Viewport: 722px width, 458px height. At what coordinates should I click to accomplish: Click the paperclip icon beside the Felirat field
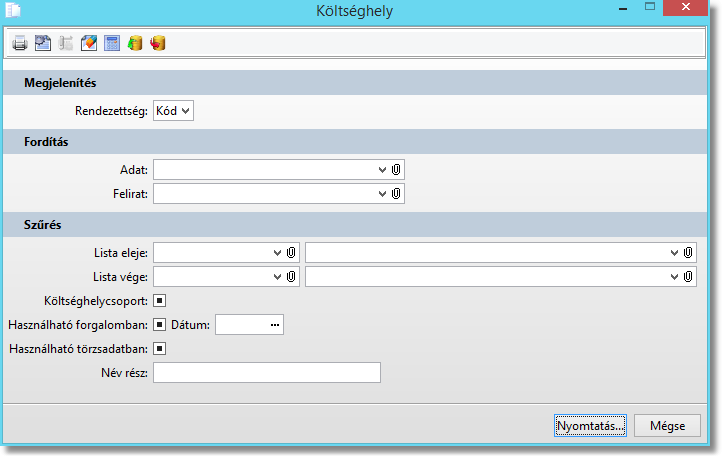pos(396,194)
